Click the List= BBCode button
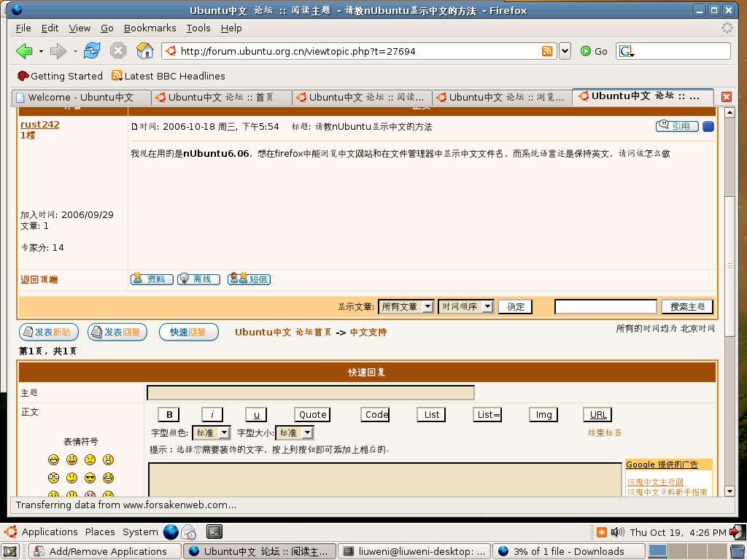 pos(488,415)
